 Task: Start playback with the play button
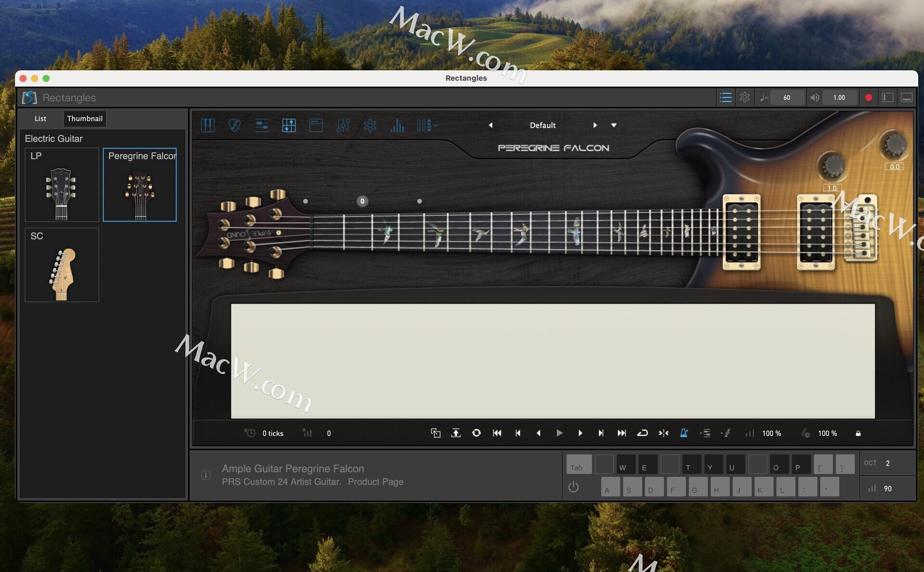[x=559, y=433]
